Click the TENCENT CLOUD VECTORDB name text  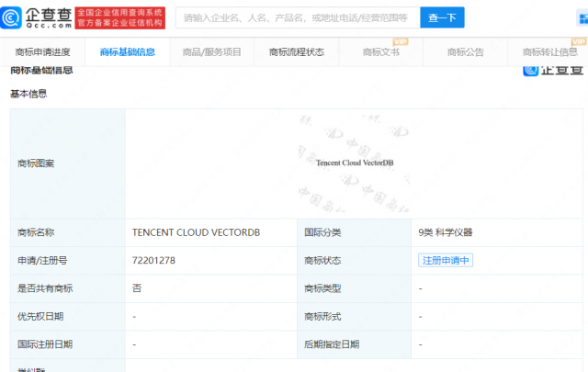tap(196, 232)
